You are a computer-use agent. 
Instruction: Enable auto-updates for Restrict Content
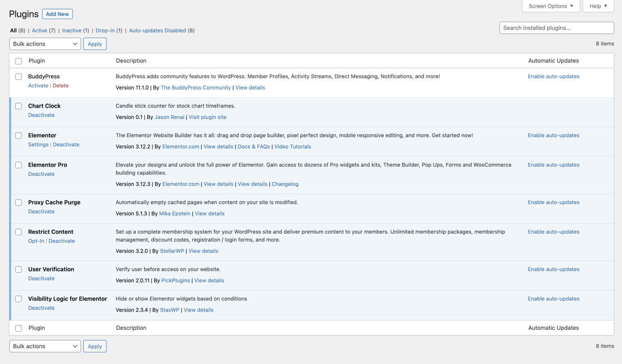(x=554, y=232)
